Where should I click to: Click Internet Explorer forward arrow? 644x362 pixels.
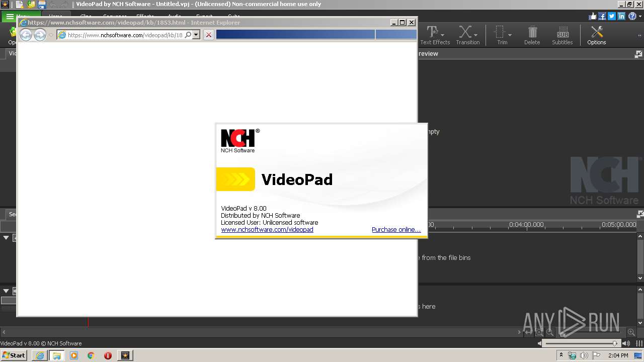tap(40, 35)
